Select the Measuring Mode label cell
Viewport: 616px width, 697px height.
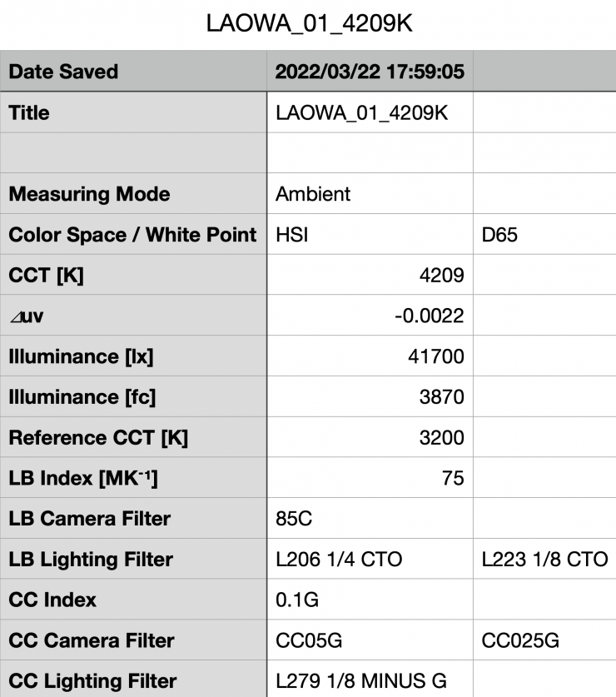133,194
